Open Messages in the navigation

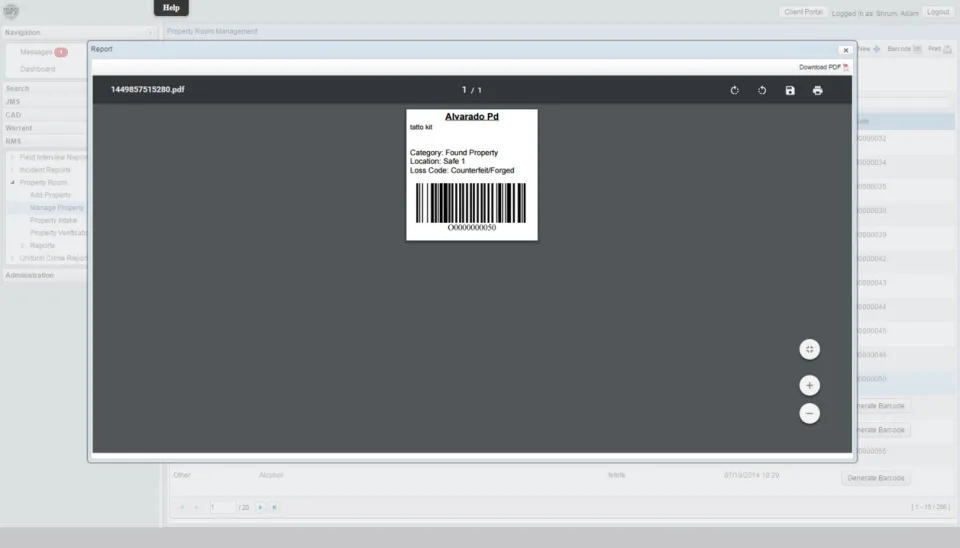point(36,52)
